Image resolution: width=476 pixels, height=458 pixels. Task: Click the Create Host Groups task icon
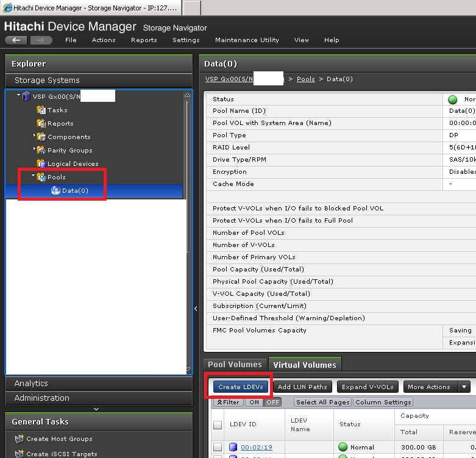pyautogui.click(x=19, y=438)
